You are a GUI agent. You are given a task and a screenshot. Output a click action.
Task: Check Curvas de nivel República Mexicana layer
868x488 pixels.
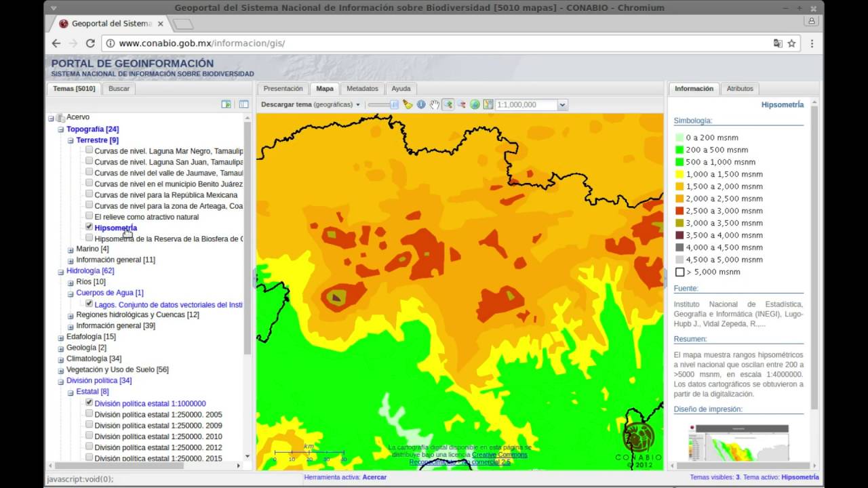pos(90,195)
